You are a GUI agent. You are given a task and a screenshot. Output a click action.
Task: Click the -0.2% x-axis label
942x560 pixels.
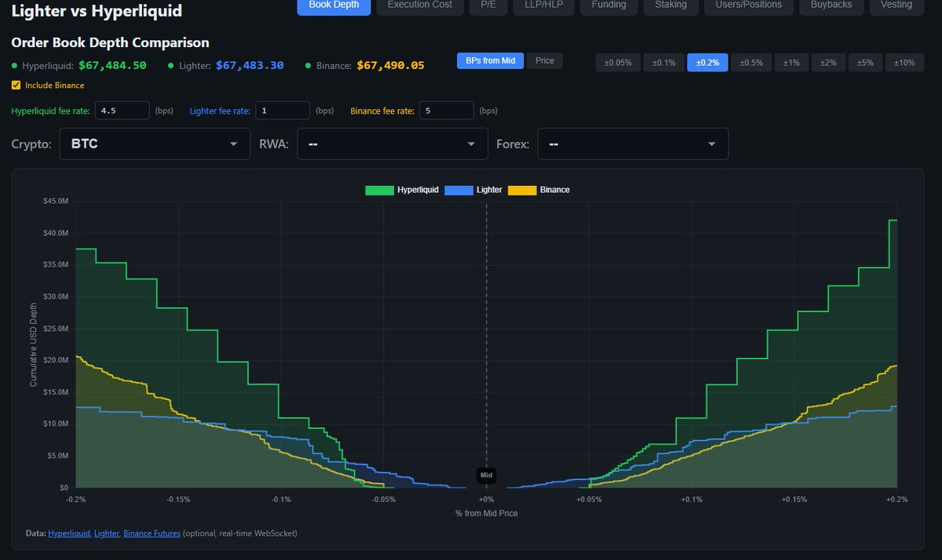pos(76,500)
